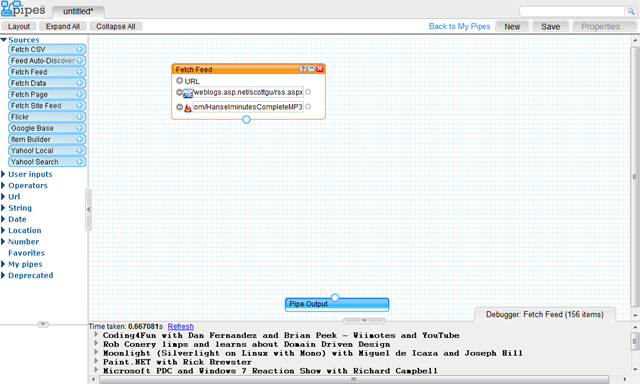Image resolution: width=640 pixels, height=384 pixels.
Task: Add the Flickr module via its plus icon
Action: [x=80, y=117]
